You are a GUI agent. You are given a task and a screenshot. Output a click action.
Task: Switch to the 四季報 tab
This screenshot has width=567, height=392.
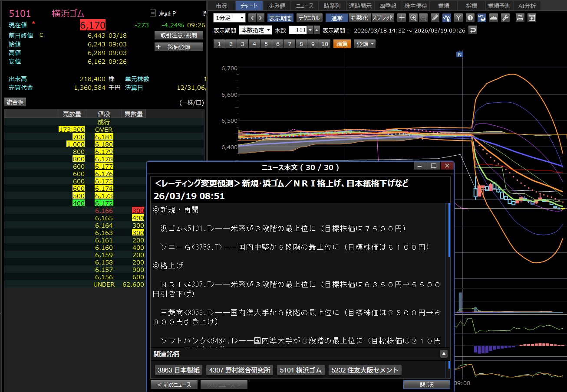pyautogui.click(x=387, y=6)
